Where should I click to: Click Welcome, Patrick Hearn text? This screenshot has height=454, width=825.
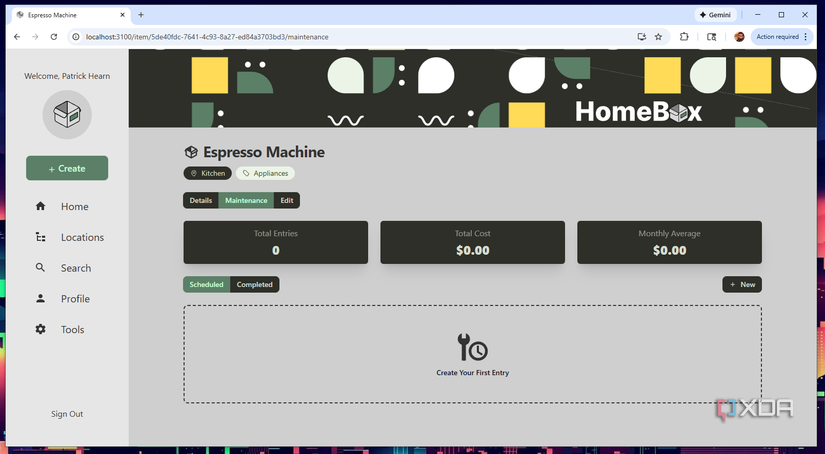tap(67, 76)
